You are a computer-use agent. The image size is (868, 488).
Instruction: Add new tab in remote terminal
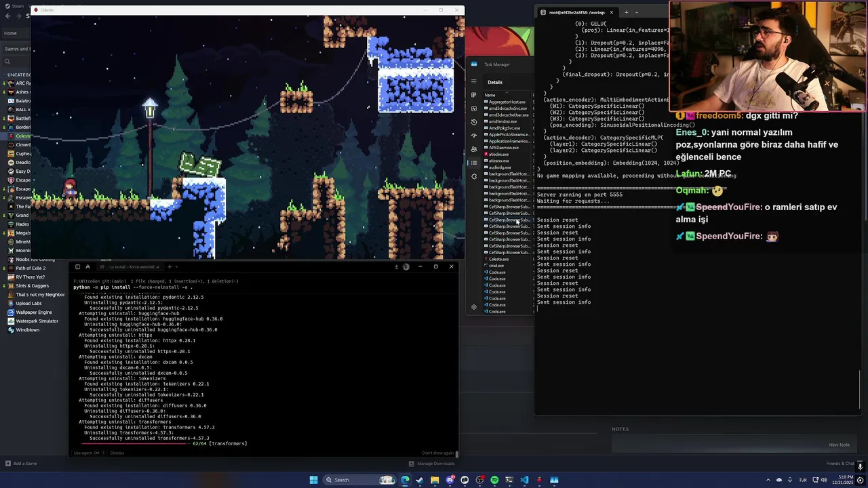pos(626,12)
